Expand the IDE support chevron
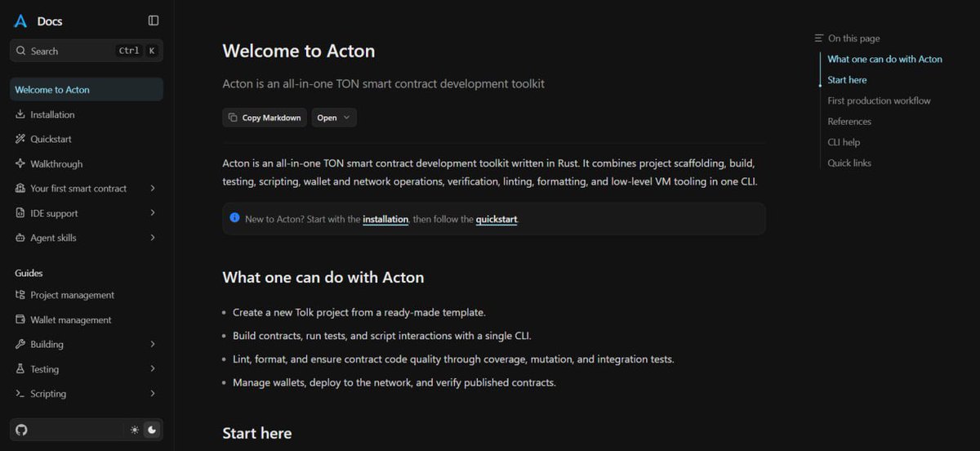980x451 pixels. point(153,213)
